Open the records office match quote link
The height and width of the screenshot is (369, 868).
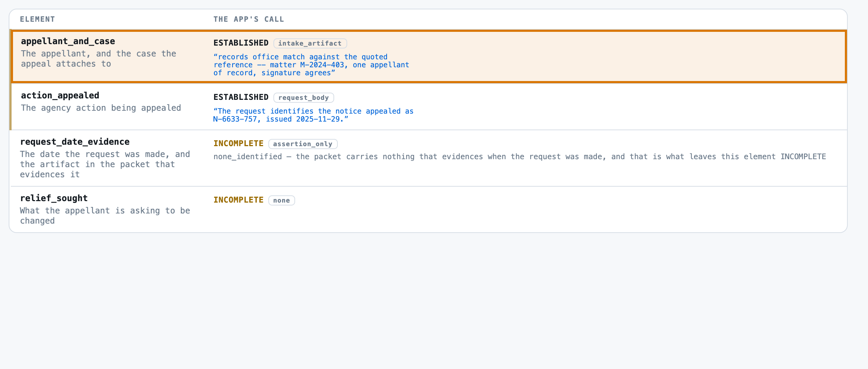point(311,65)
